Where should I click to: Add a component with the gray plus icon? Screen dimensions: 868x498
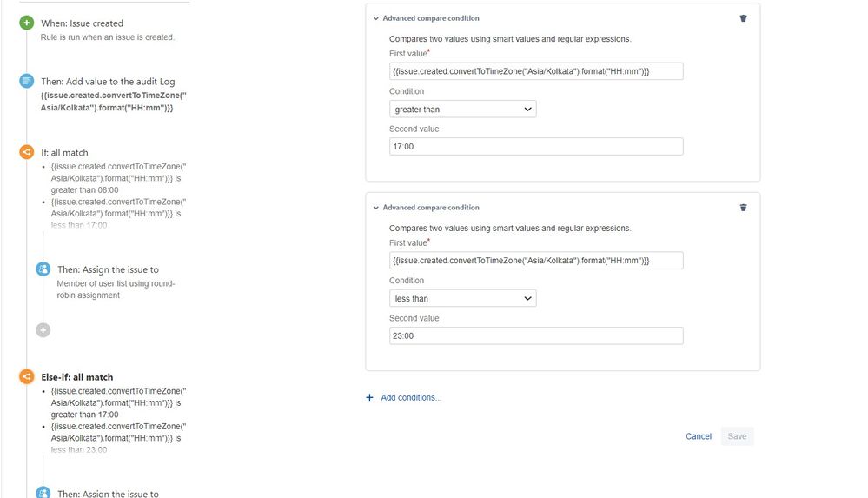(43, 330)
